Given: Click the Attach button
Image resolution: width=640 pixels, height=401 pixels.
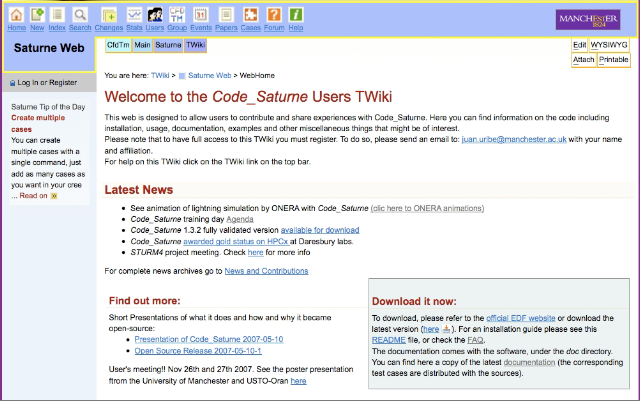Looking at the screenshot, I should [584, 60].
